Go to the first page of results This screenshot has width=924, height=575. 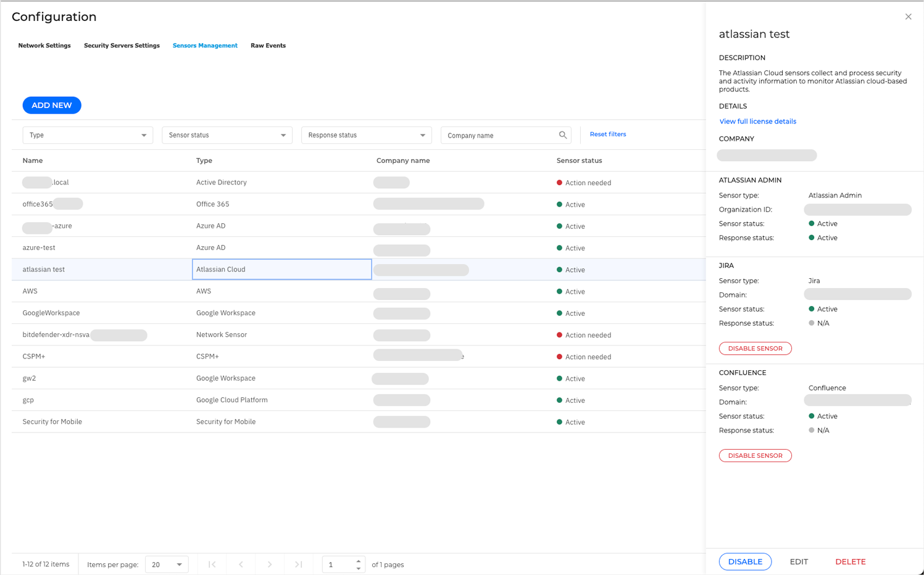coord(212,565)
